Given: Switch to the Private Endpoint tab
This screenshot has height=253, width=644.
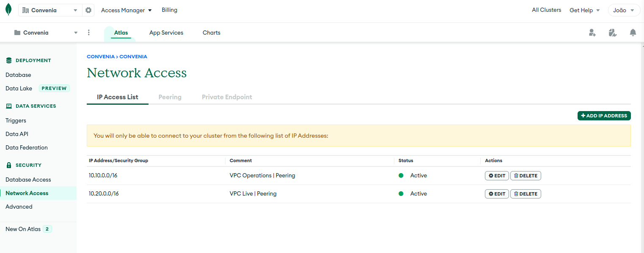Looking at the screenshot, I should tap(227, 97).
